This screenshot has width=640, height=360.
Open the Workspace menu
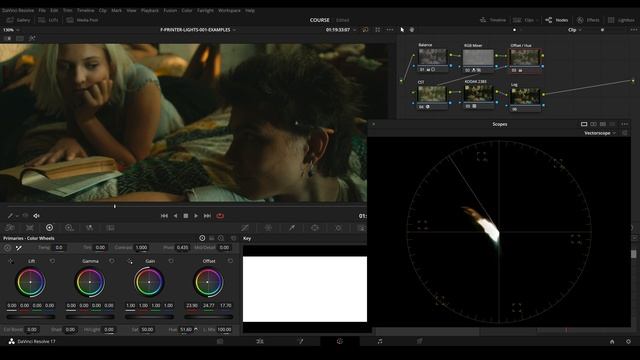(229, 10)
